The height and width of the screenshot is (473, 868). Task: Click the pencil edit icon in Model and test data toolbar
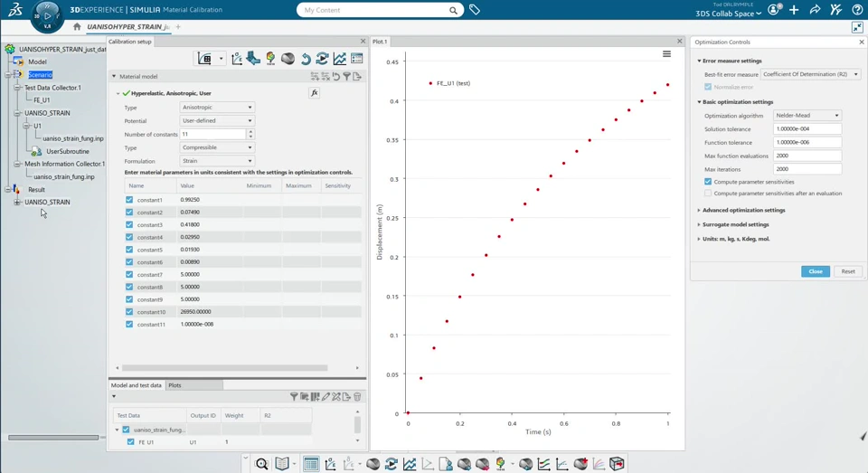325,396
